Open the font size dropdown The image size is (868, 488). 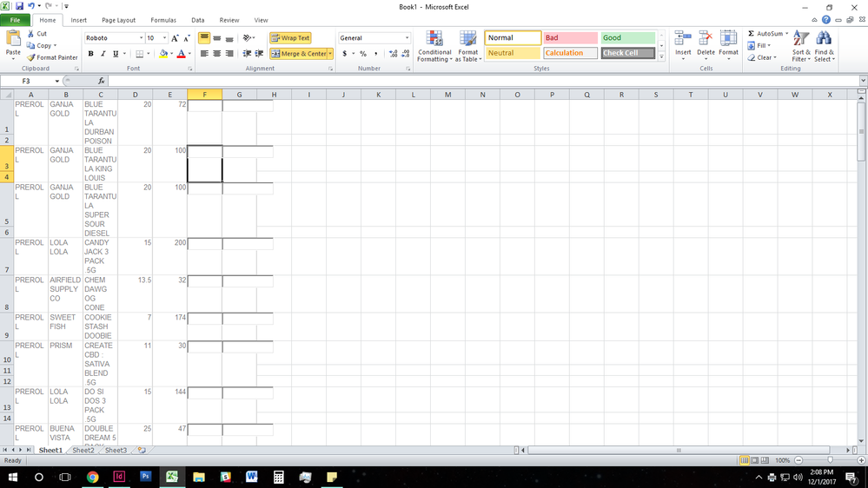pos(164,38)
